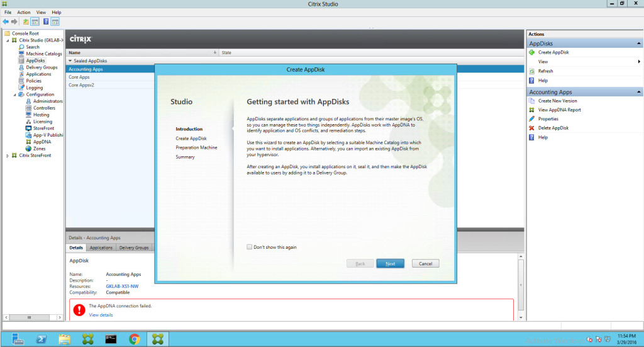Open Controllers under Configuration

click(44, 108)
